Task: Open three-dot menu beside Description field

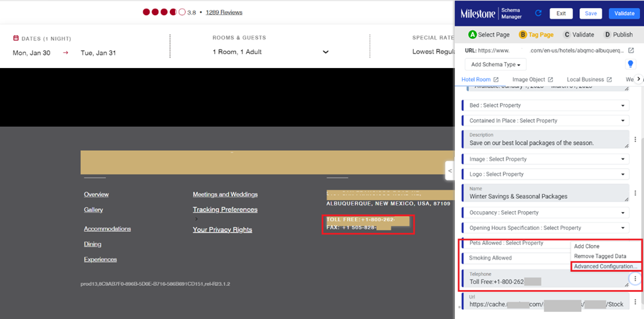Action: (x=635, y=139)
